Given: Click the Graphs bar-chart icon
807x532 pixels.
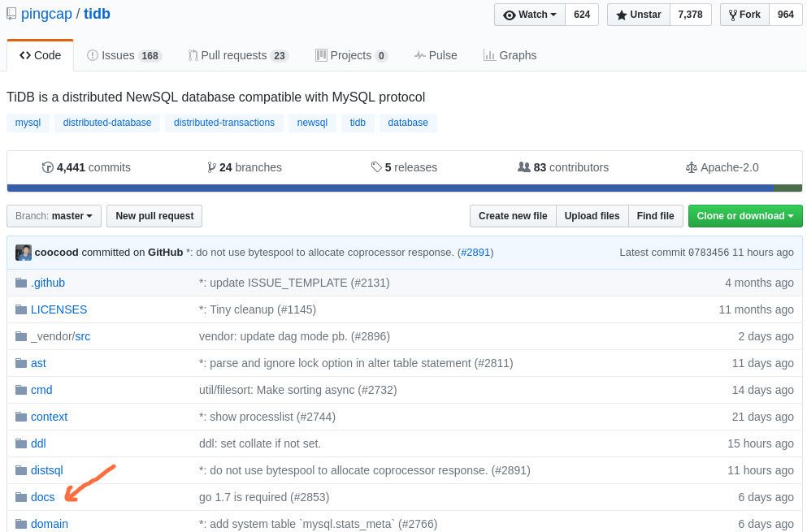Looking at the screenshot, I should click(x=490, y=54).
